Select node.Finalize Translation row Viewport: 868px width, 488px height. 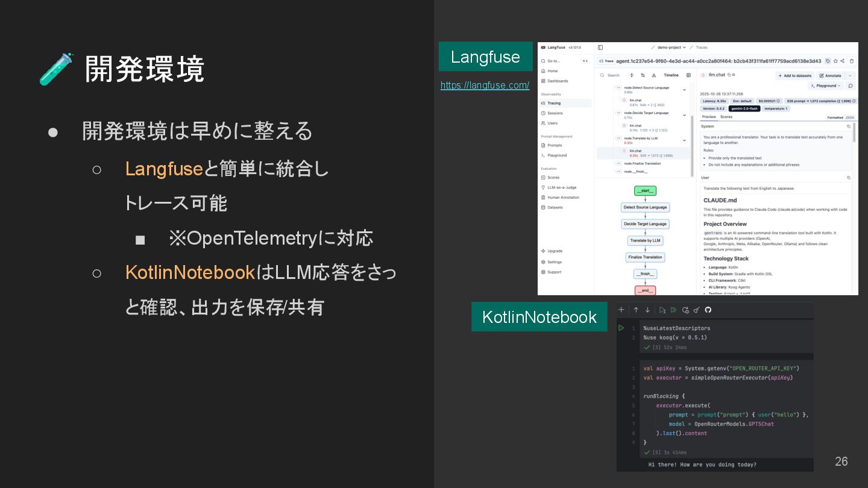click(644, 163)
